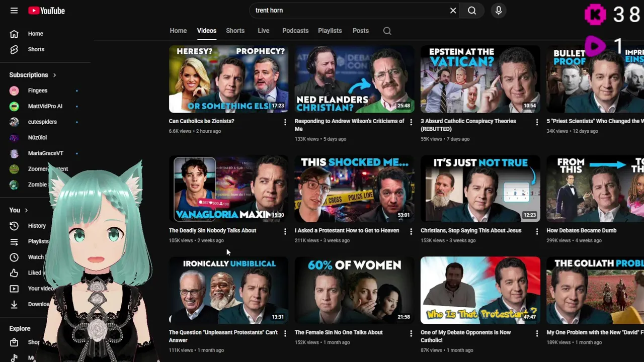This screenshot has height=362, width=644.
Task: Open more options for Christians, Stop Saying This
Action: (x=536, y=232)
